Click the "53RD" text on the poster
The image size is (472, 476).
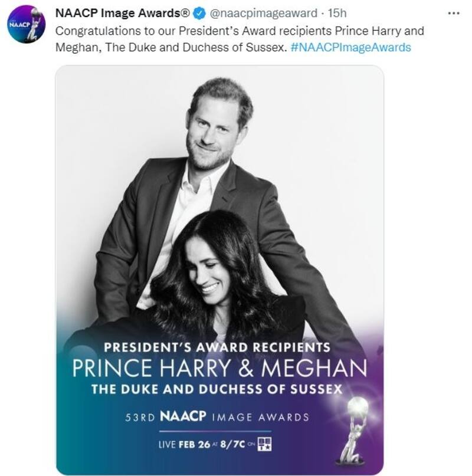140,417
